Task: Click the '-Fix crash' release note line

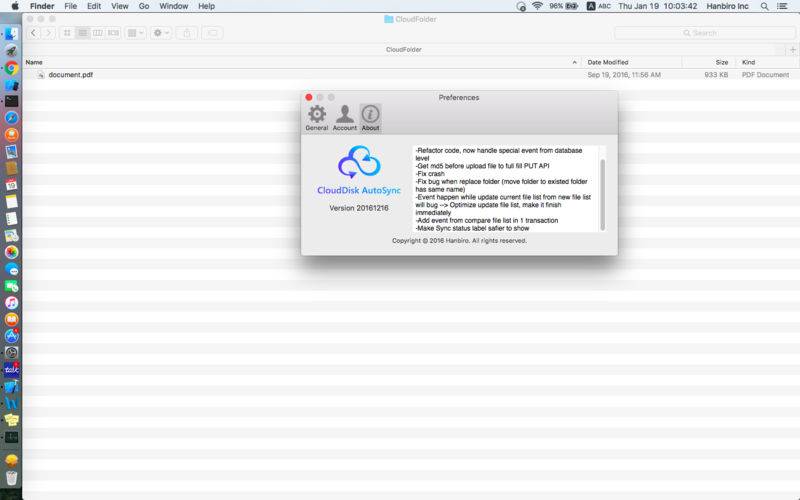Action: [430, 173]
